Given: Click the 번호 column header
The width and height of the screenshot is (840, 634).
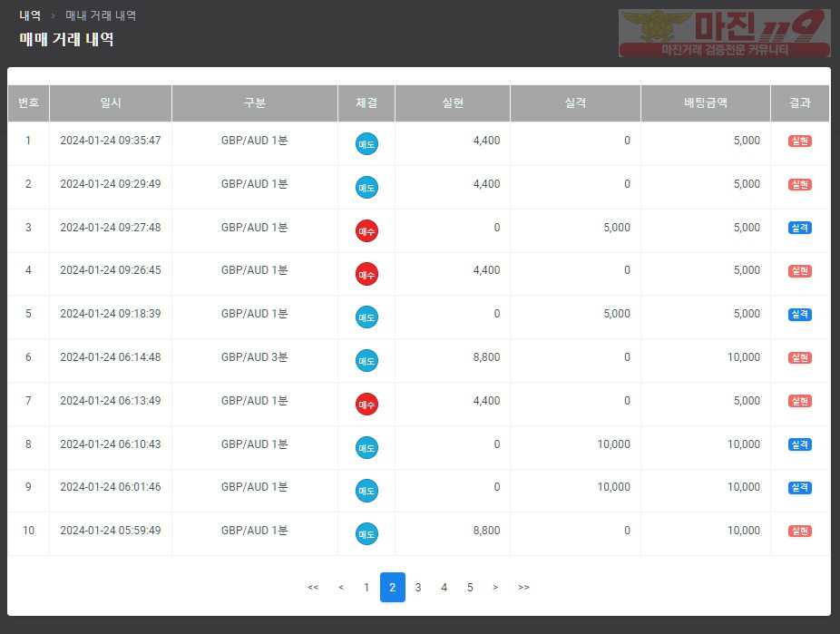Looking at the screenshot, I should point(28,102).
